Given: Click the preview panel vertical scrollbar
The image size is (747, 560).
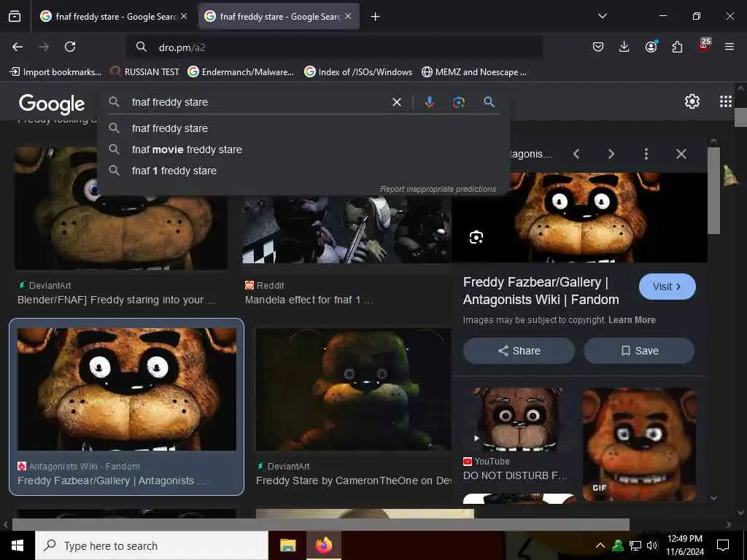Looking at the screenshot, I should tap(713, 190).
